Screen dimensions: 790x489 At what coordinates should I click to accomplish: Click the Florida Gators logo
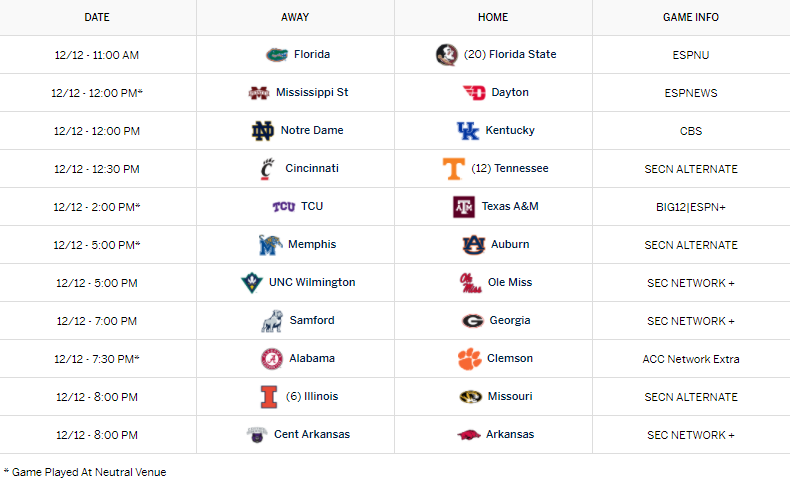[277, 54]
